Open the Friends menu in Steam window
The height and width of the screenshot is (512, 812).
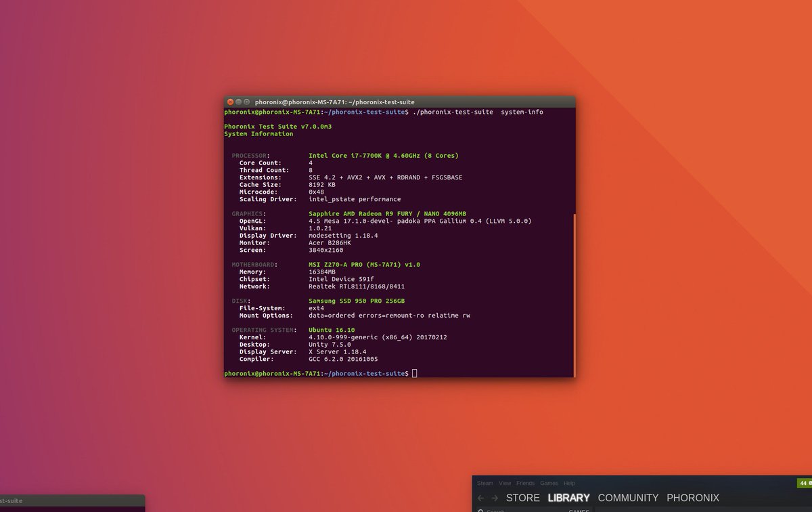pos(526,483)
